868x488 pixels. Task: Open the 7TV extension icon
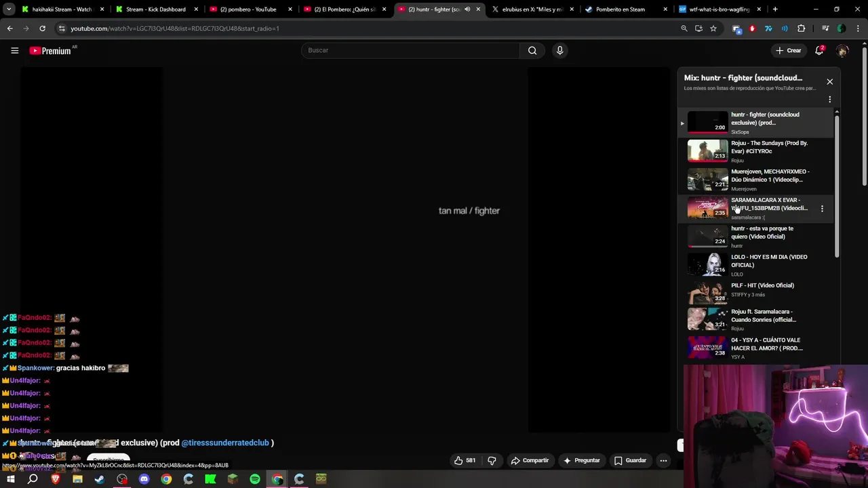[768, 28]
